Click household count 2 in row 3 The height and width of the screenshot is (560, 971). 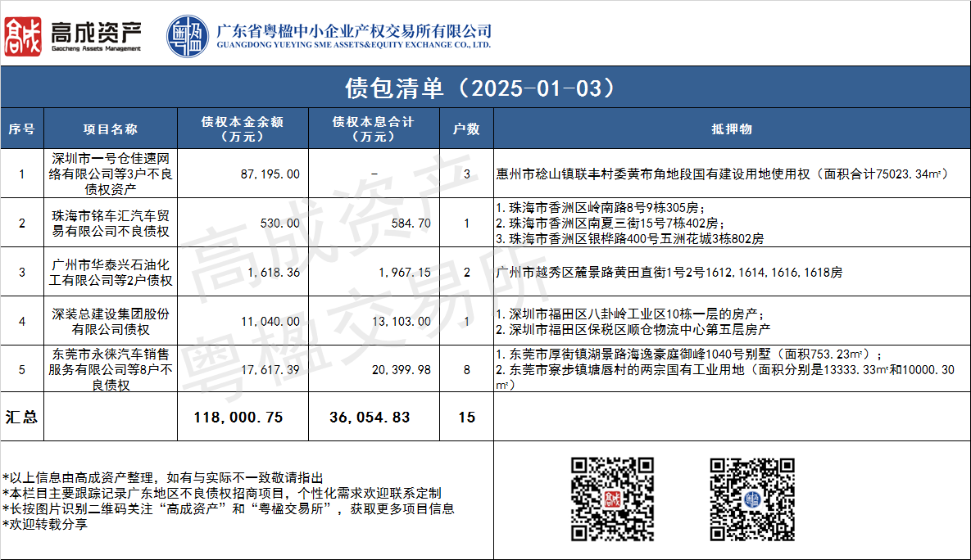pyautogui.click(x=467, y=273)
